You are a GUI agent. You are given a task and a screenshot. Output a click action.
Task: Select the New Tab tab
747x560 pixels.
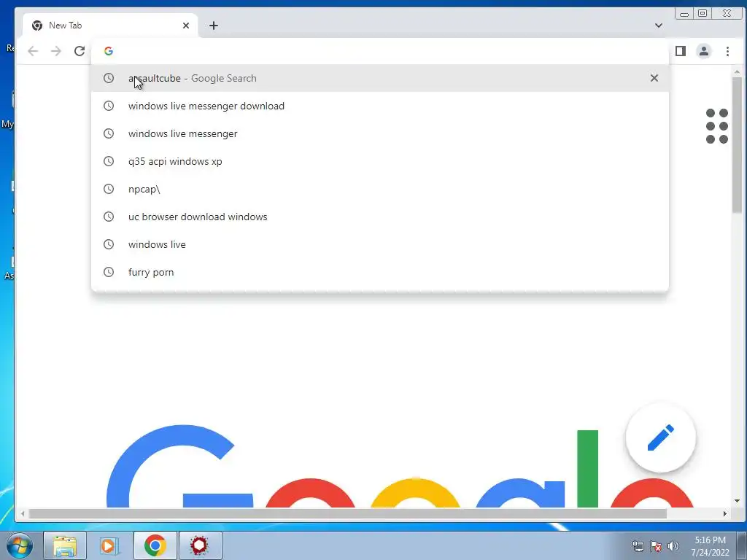point(109,26)
